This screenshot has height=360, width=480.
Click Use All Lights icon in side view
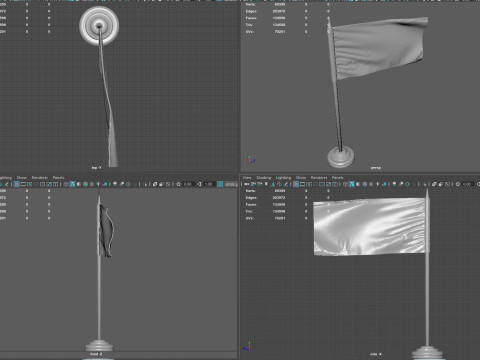(378, 184)
